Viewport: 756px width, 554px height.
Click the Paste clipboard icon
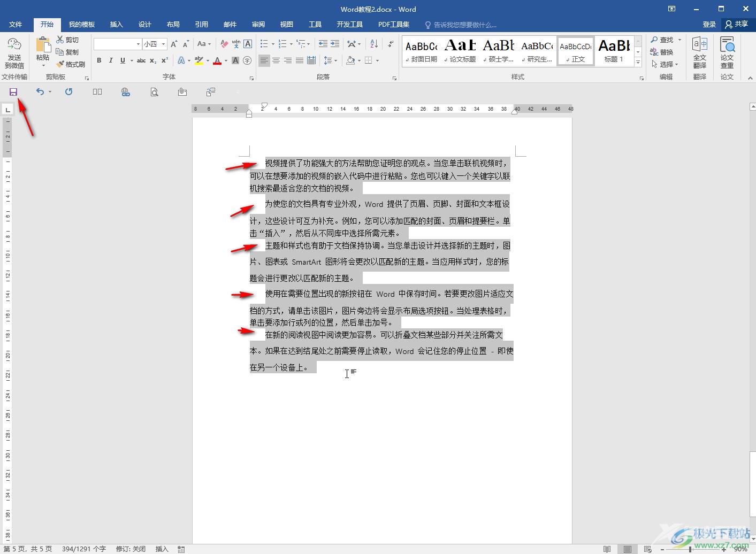click(x=43, y=45)
